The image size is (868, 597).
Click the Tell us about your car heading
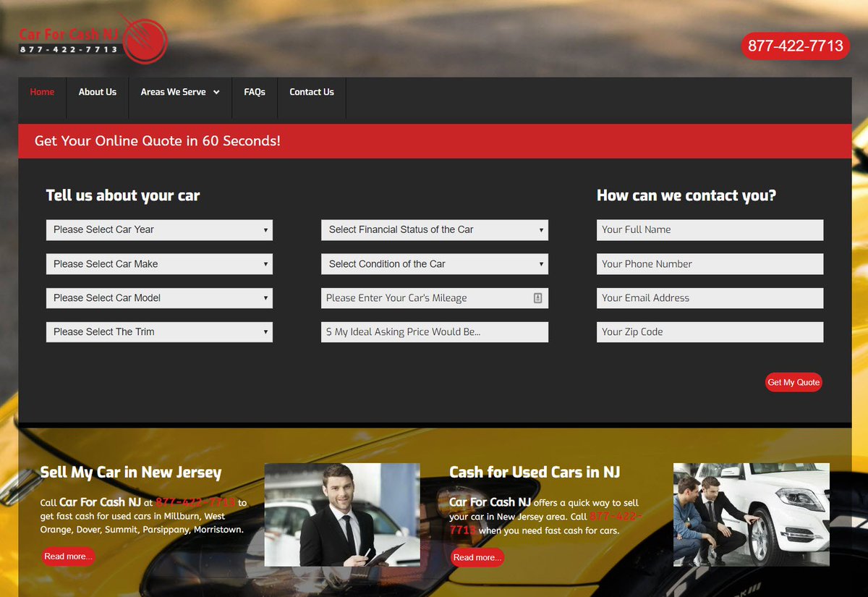[123, 195]
